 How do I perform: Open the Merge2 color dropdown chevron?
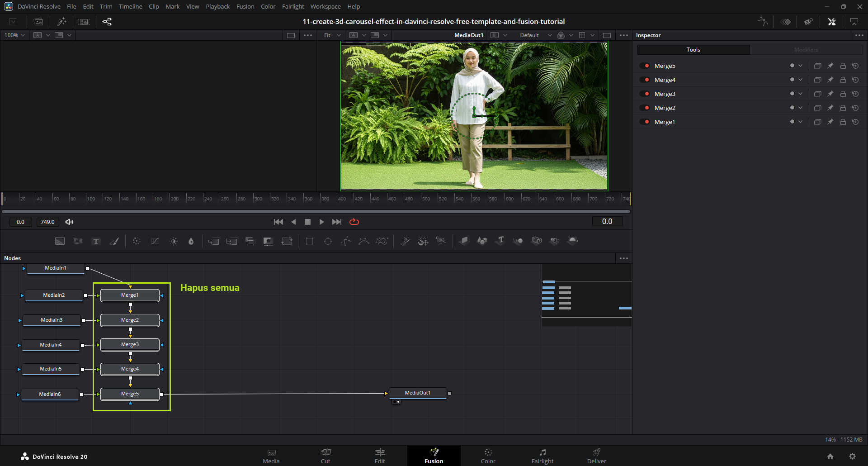[x=800, y=108]
